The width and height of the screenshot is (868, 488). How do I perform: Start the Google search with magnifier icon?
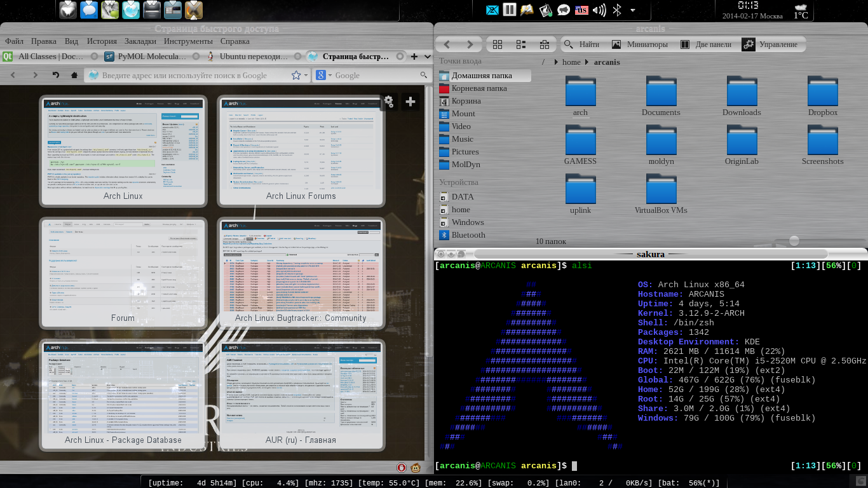424,75
